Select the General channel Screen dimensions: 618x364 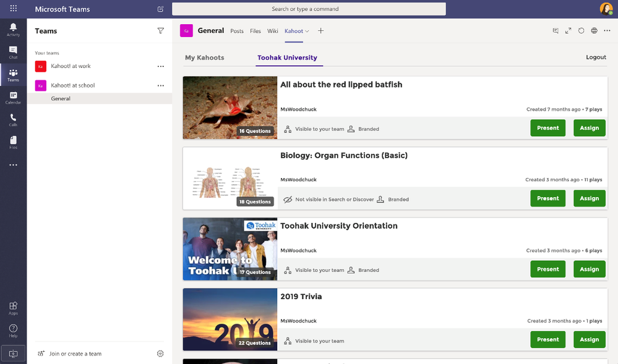click(x=100, y=98)
